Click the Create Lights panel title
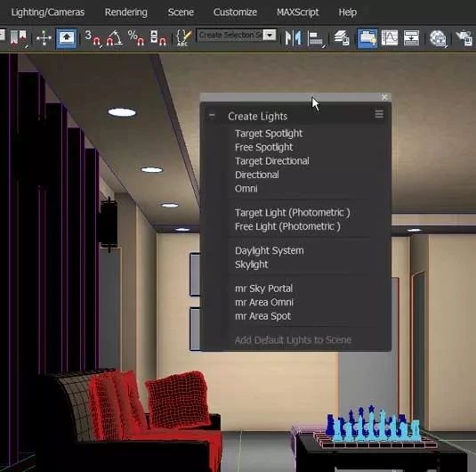This screenshot has height=472, width=476. [x=257, y=117]
